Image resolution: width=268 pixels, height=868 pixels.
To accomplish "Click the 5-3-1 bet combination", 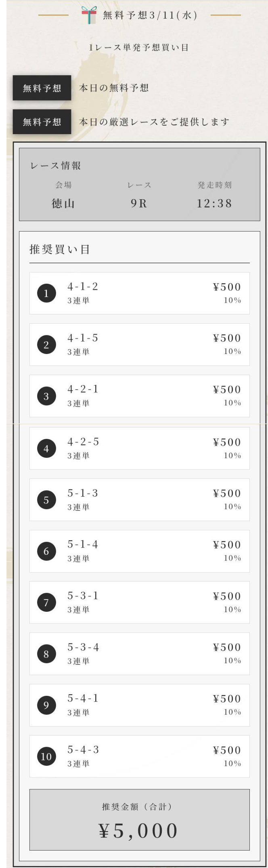I will click(x=83, y=596).
